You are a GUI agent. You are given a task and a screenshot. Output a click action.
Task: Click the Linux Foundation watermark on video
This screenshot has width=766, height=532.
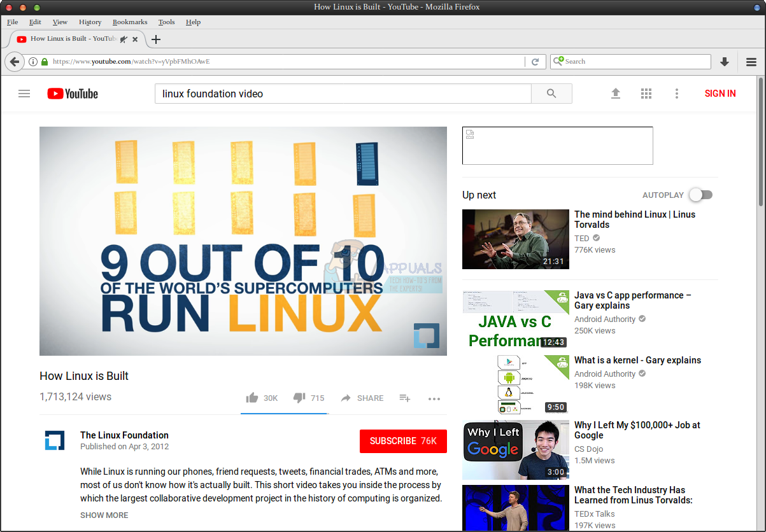(427, 335)
